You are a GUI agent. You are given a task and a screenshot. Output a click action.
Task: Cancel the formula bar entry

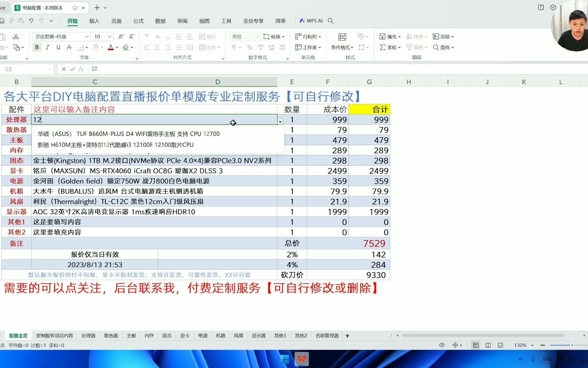(64, 69)
